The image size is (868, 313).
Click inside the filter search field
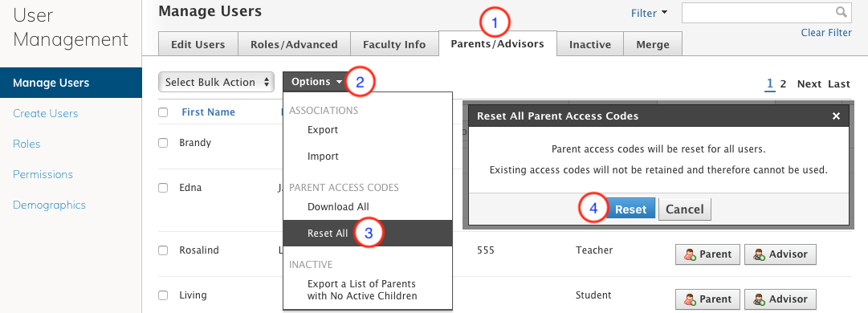765,13
